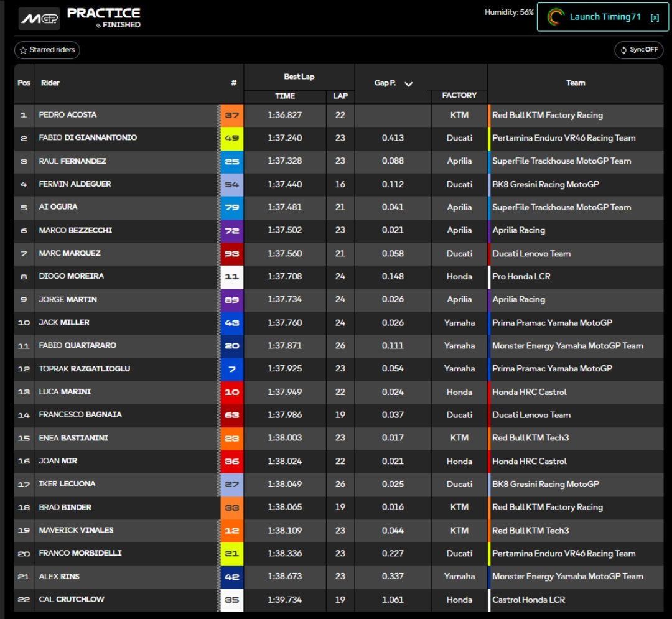Click Toprak Razgatlioglu's number 7 badge
Viewport: 672px width, 619px height.
232,369
